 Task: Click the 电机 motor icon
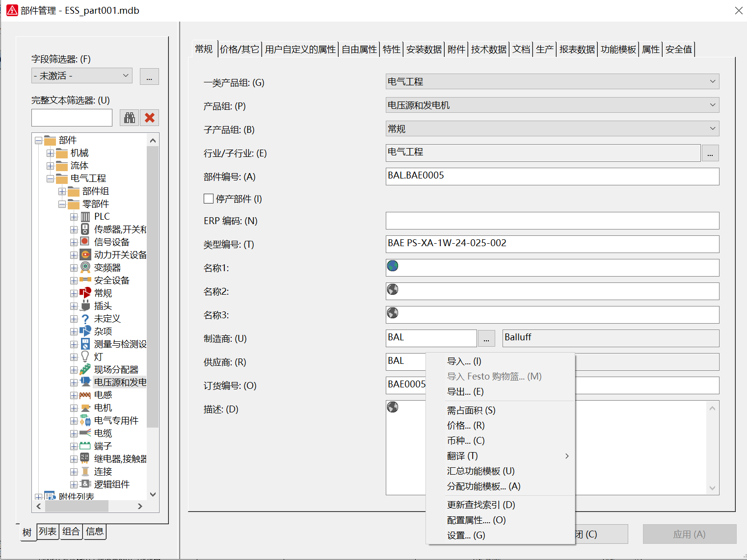85,408
